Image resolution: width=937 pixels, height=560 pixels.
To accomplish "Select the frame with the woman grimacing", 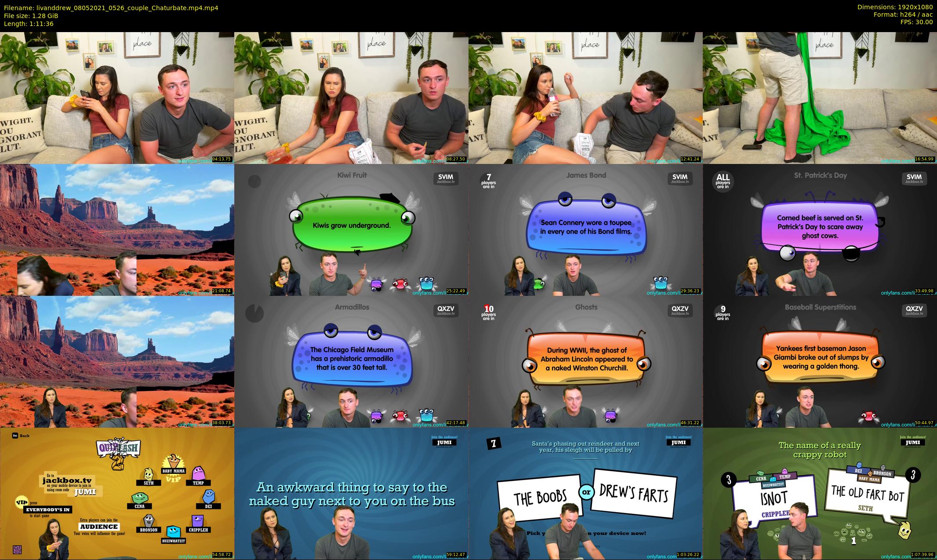I will click(351, 98).
